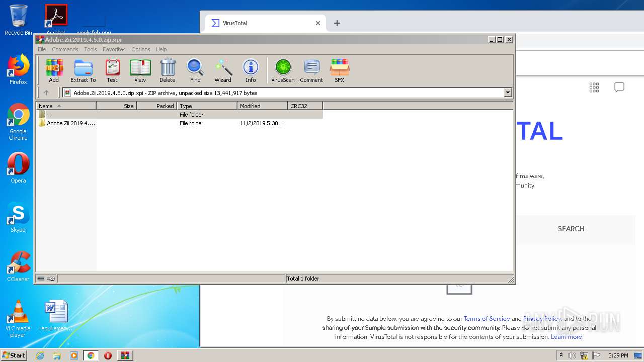The height and width of the screenshot is (362, 644).
Task: Select the requirements Word document icon
Action: point(56,316)
